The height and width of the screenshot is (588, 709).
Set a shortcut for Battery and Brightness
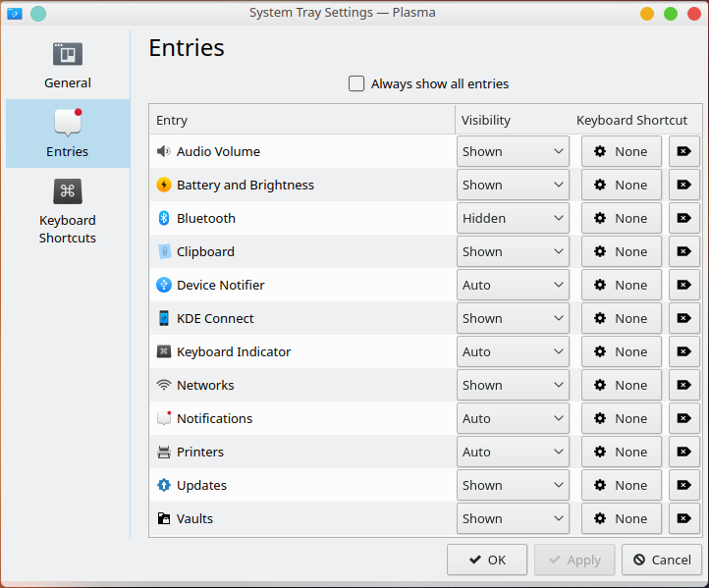621,185
